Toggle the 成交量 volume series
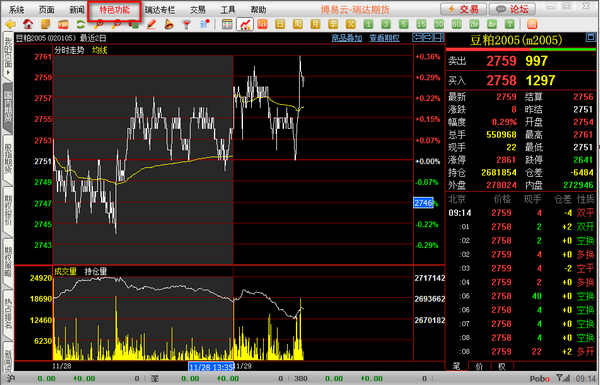This screenshot has height=385, width=600. [x=65, y=271]
